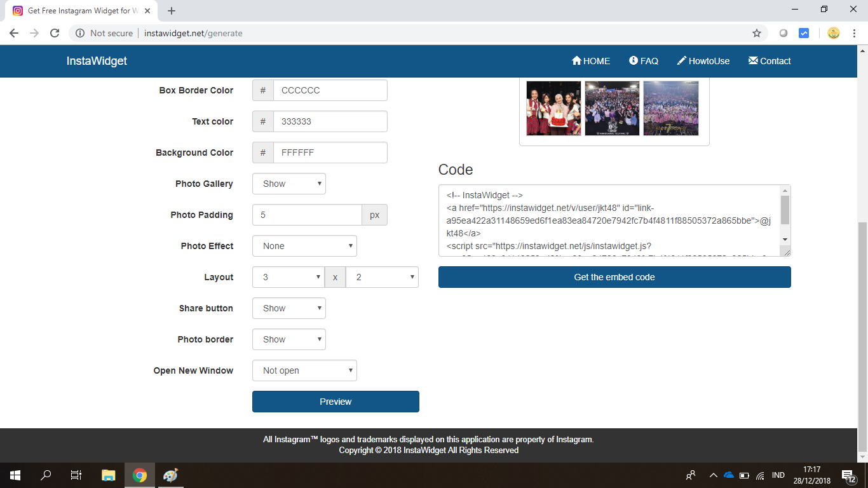868x488 pixels.
Task: Open the Open New Window dropdown
Action: coord(304,370)
